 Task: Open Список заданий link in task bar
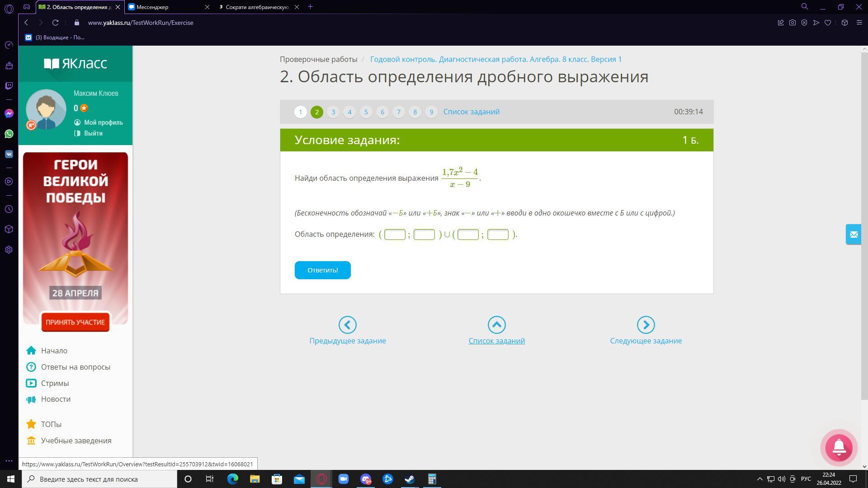[x=471, y=112]
